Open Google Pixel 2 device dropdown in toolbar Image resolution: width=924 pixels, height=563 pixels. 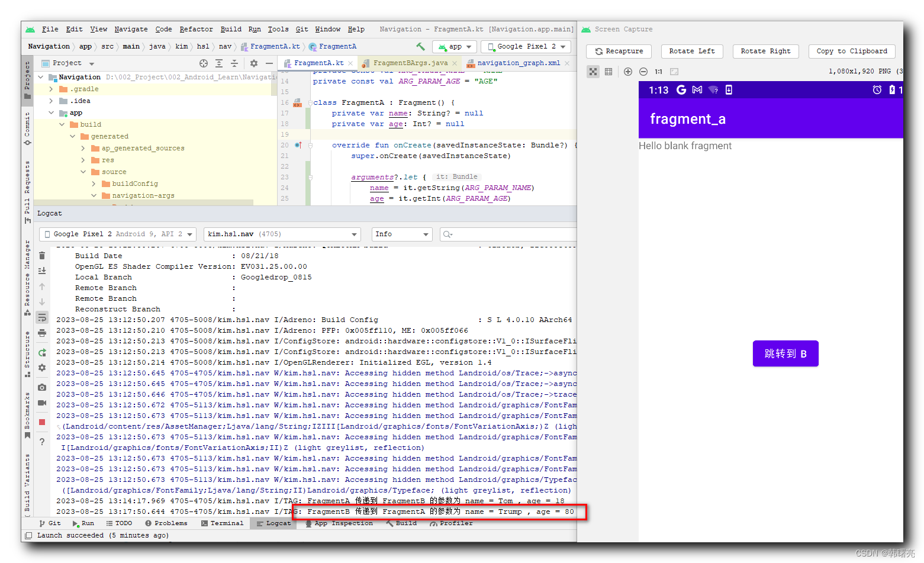tap(526, 46)
